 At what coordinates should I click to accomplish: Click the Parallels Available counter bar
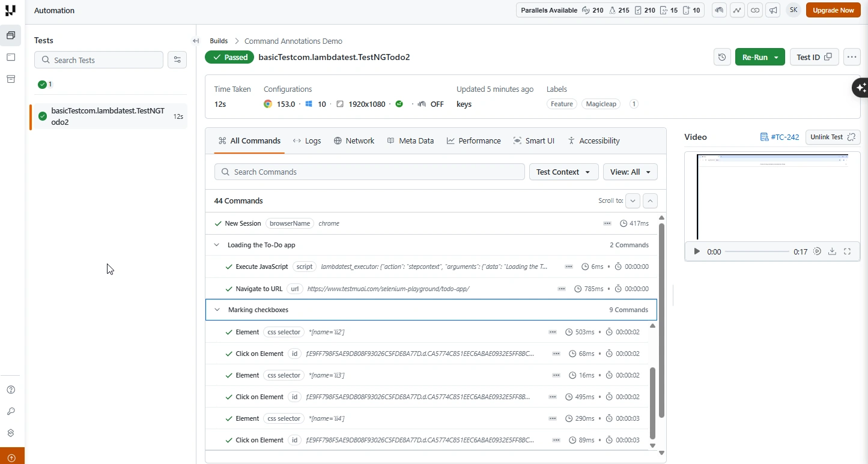(x=610, y=10)
